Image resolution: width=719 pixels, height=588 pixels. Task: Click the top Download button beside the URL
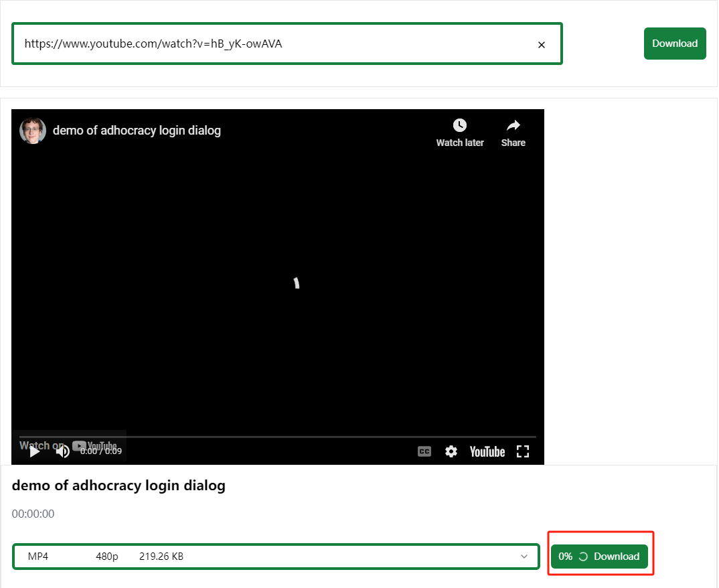pyautogui.click(x=674, y=44)
